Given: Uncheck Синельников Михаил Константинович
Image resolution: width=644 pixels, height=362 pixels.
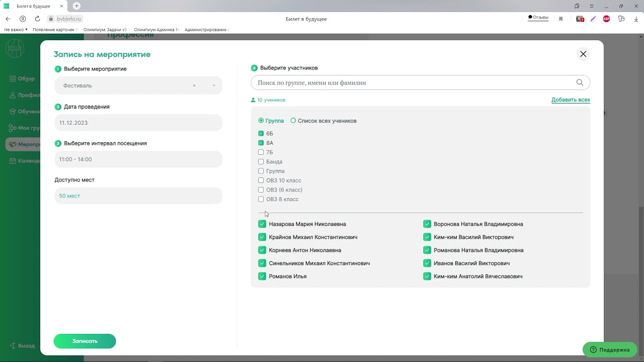Looking at the screenshot, I should (x=262, y=263).
